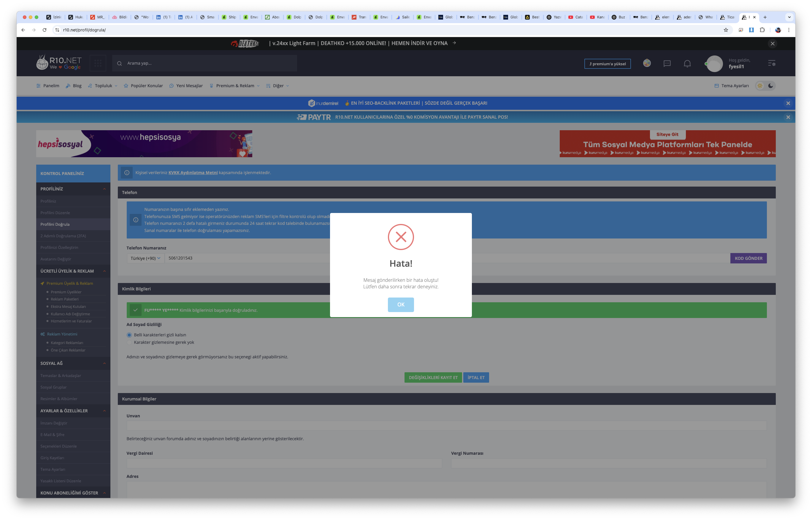Click the Siteye Git button on red ad
This screenshot has height=520, width=812.
[x=667, y=135]
